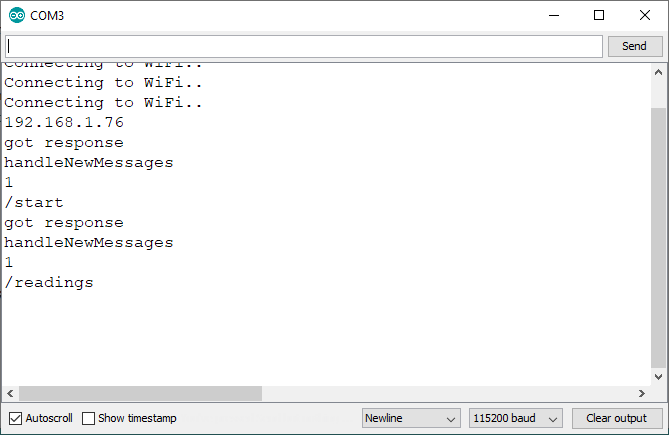Minimize the COM3 serial monitor window
The width and height of the screenshot is (669, 435).
click(555, 16)
